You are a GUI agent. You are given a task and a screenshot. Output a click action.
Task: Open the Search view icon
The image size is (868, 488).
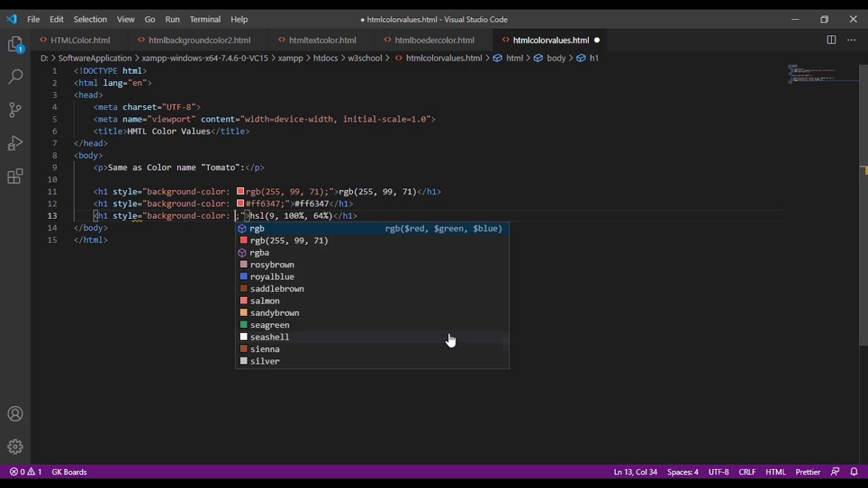click(15, 77)
